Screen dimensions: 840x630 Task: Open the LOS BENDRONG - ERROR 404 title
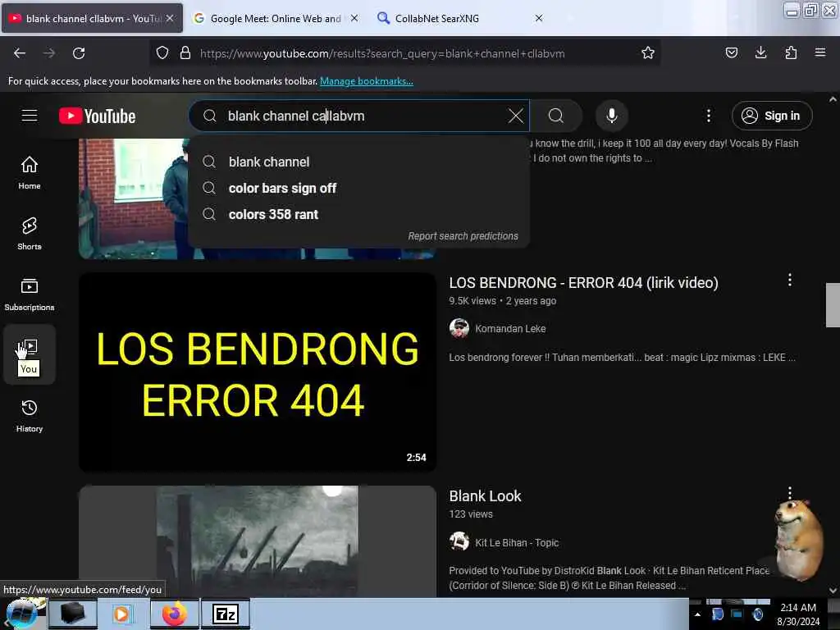[x=583, y=283]
